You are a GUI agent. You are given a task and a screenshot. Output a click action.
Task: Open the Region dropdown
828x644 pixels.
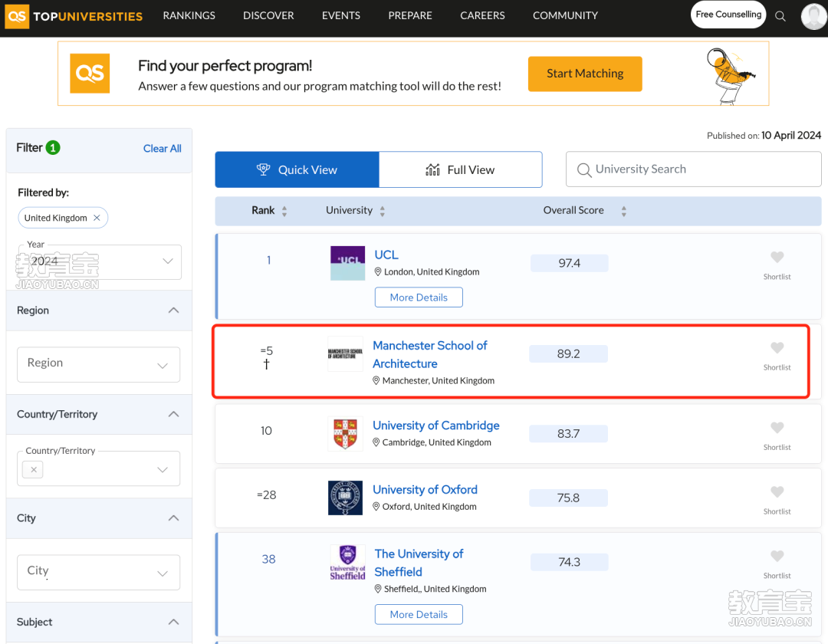pyautogui.click(x=98, y=364)
